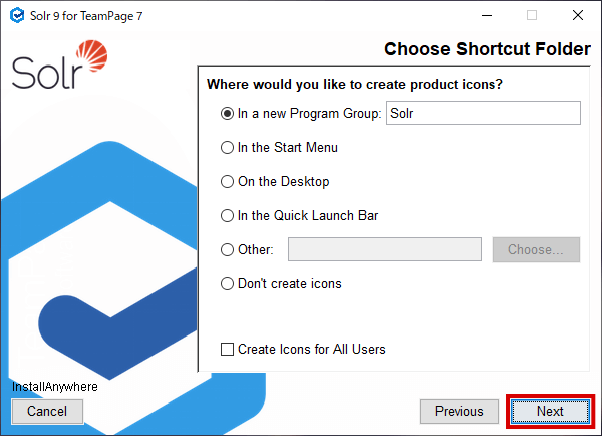Select the "In a new Program Group" option
The image size is (602, 436).
(227, 114)
